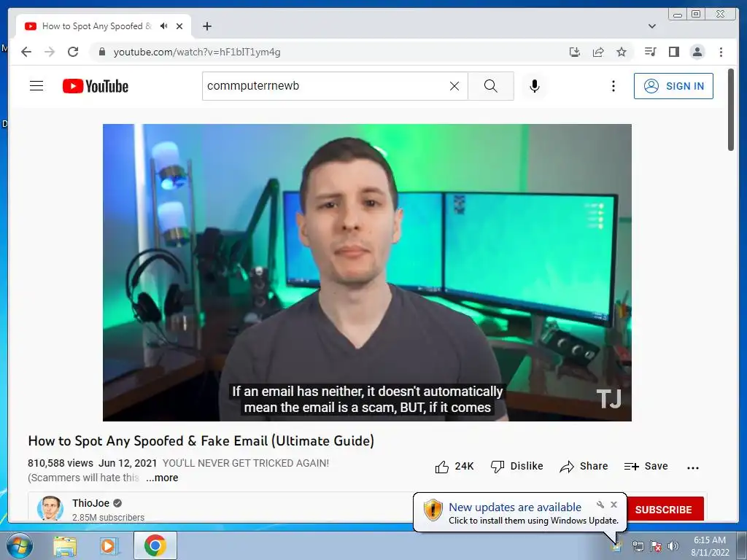Dislike the video
This screenshot has height=560, width=747.
click(x=517, y=467)
